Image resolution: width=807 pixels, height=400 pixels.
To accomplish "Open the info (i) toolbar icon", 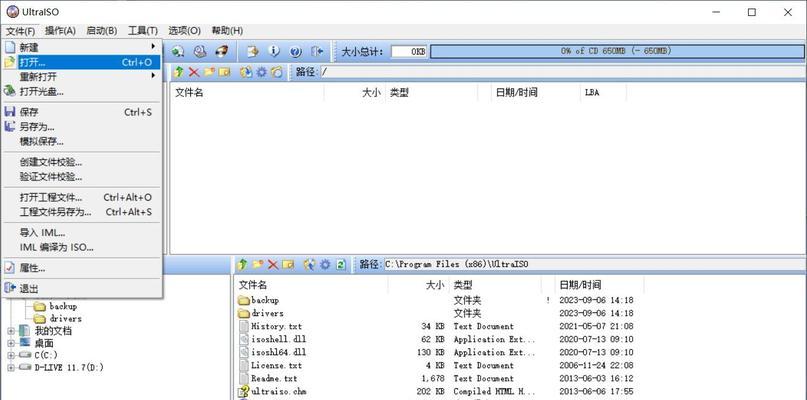I will 274,51.
